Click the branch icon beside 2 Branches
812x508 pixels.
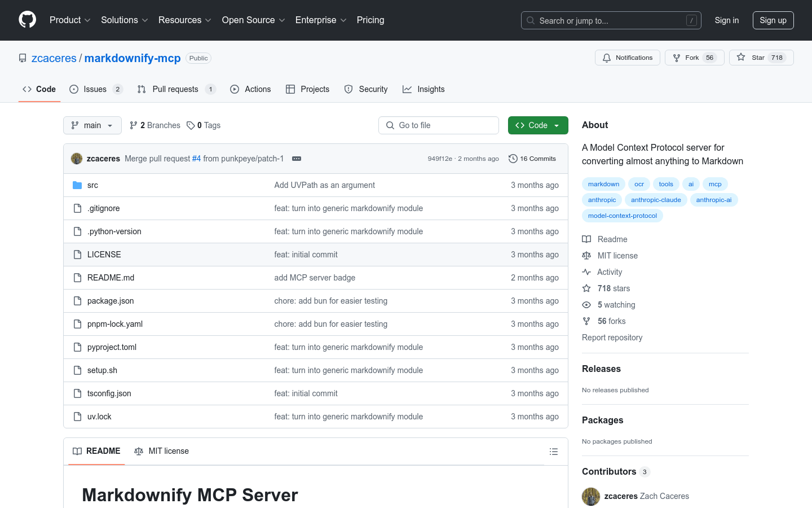134,125
